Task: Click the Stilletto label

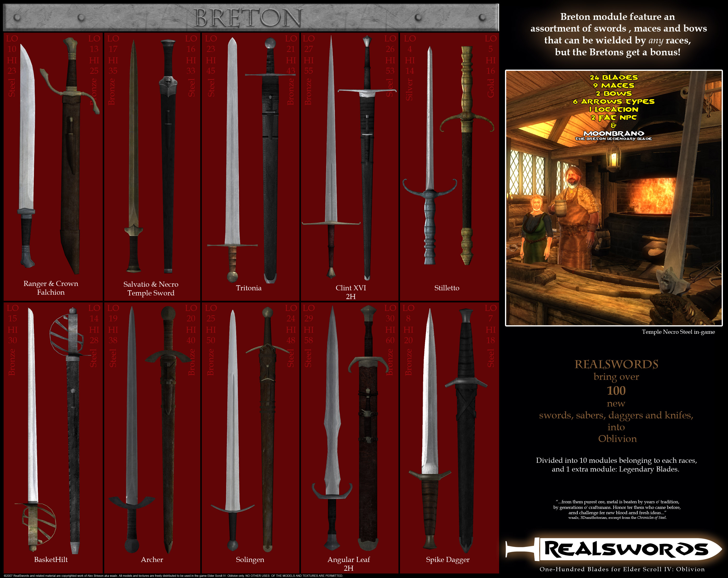Action: (447, 288)
